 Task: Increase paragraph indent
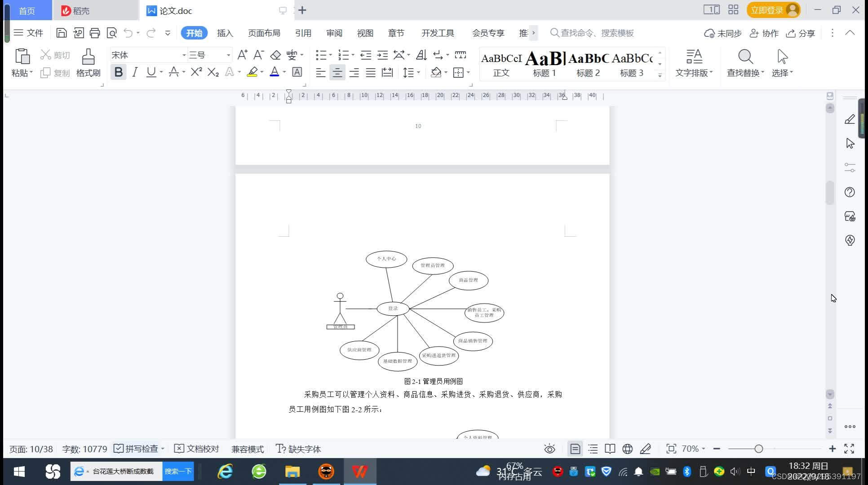click(382, 55)
